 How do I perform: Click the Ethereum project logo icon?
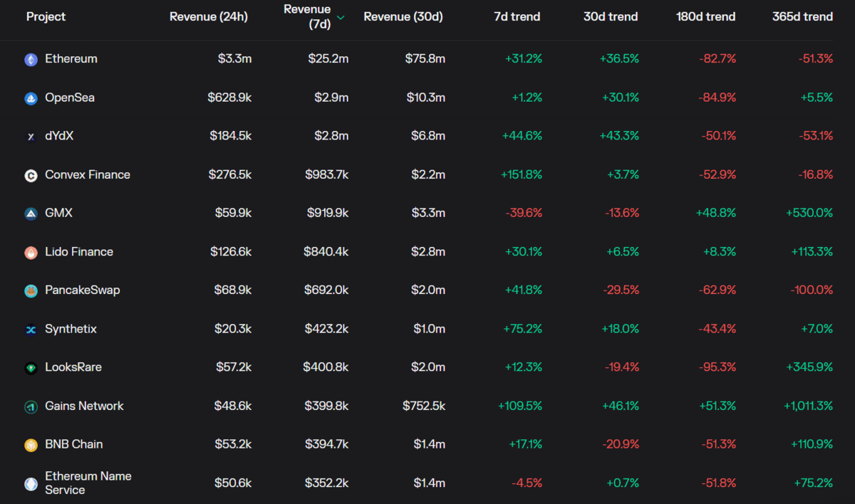tap(31, 60)
